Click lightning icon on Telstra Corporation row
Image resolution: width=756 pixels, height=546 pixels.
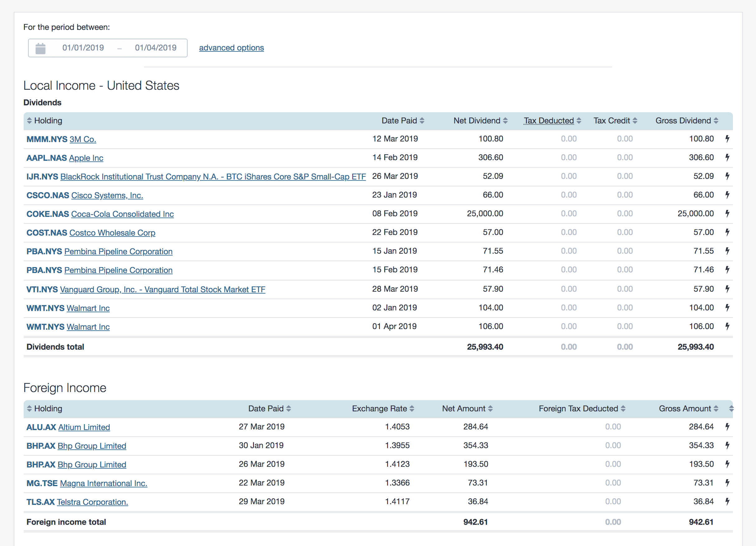tap(727, 501)
